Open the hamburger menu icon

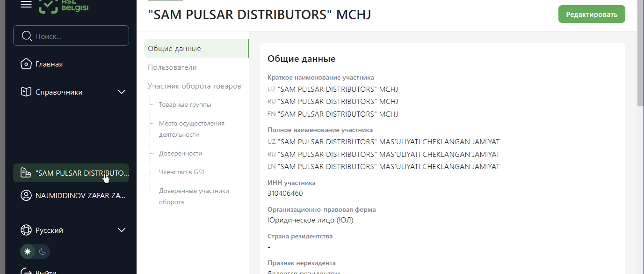[26, 4]
